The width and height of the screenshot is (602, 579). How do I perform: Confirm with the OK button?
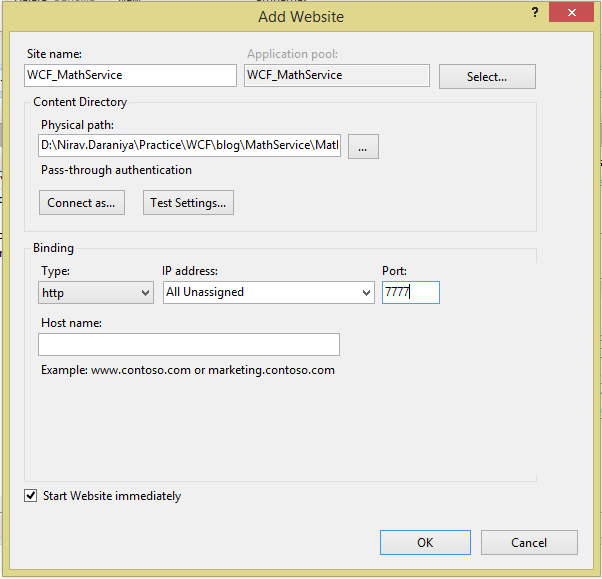(x=425, y=542)
